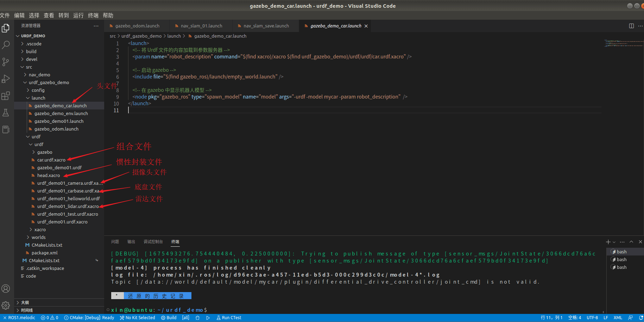
Task: Switch to gazebo_odom.launch tab
Action: [x=137, y=26]
